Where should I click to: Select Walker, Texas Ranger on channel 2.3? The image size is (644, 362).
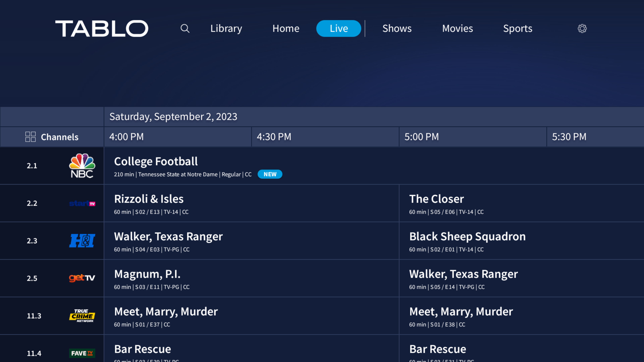click(x=252, y=241)
